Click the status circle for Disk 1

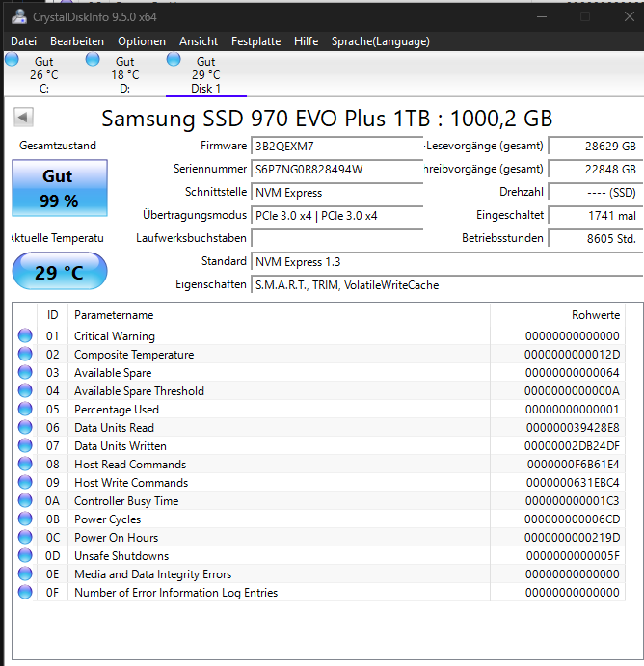click(174, 59)
